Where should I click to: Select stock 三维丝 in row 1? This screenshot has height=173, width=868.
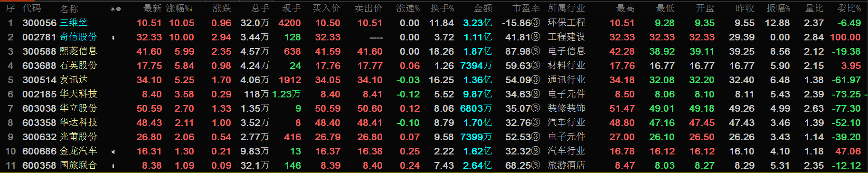point(74,22)
